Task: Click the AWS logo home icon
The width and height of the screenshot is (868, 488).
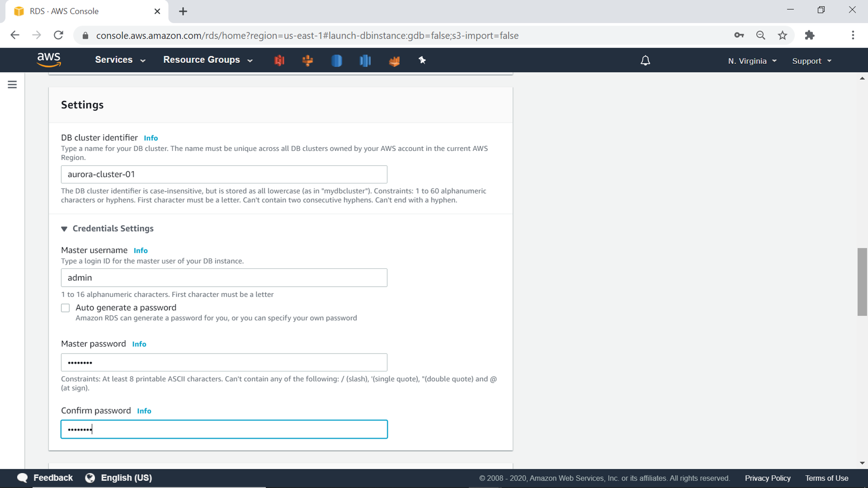Action: point(49,60)
